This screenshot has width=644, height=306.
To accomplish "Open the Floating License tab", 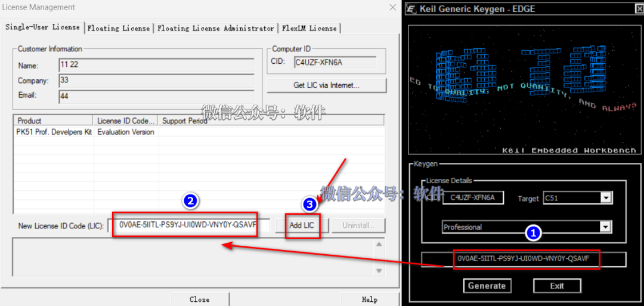I will coord(119,29).
